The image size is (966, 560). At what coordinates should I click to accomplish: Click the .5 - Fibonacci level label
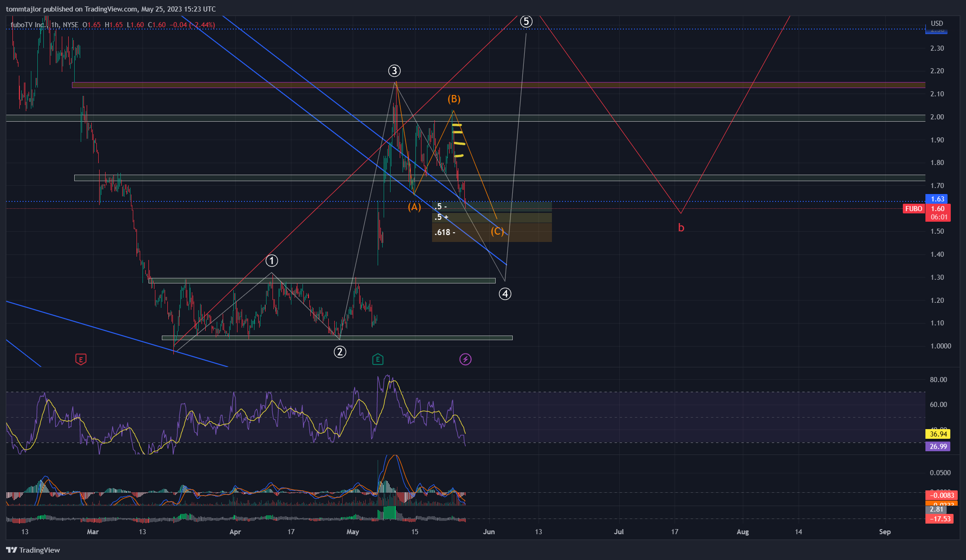(x=440, y=206)
